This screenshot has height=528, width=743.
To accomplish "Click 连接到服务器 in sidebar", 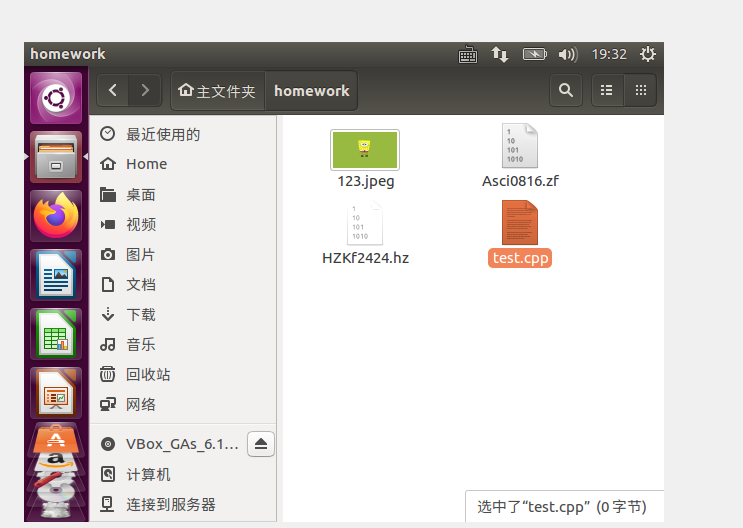I will pos(183,504).
